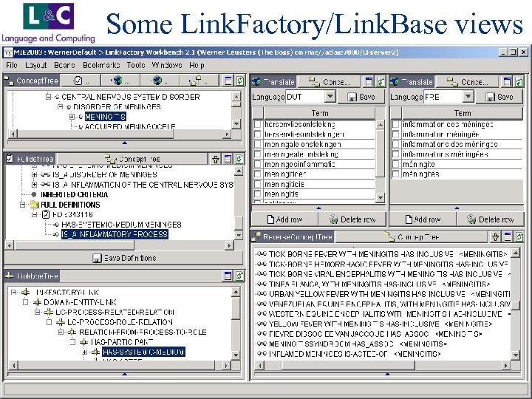
Task: Click Add row in Dutch Translate panel
Action: click(x=284, y=219)
